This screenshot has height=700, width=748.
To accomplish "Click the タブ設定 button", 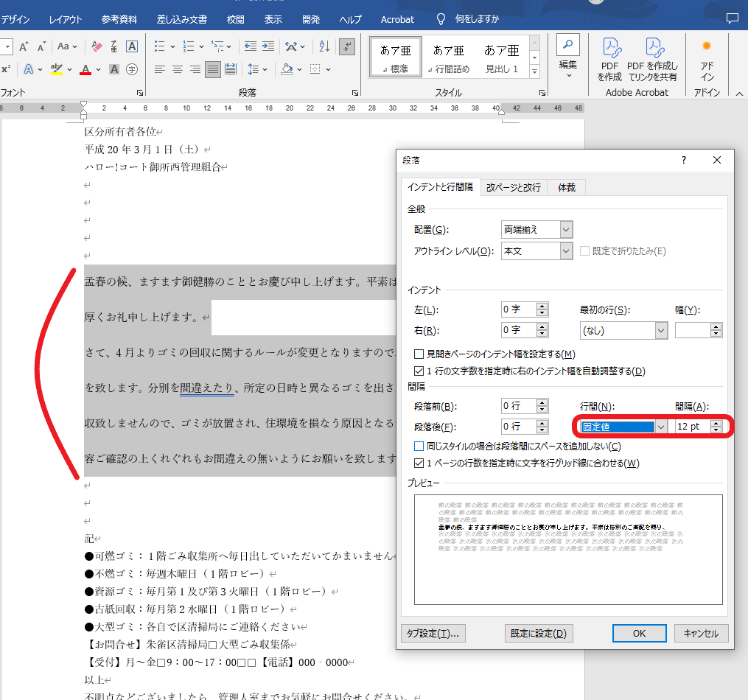I will pyautogui.click(x=433, y=633).
